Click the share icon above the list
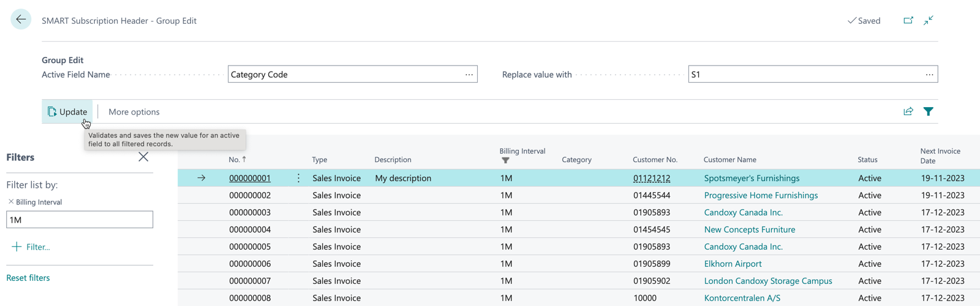 tap(908, 111)
